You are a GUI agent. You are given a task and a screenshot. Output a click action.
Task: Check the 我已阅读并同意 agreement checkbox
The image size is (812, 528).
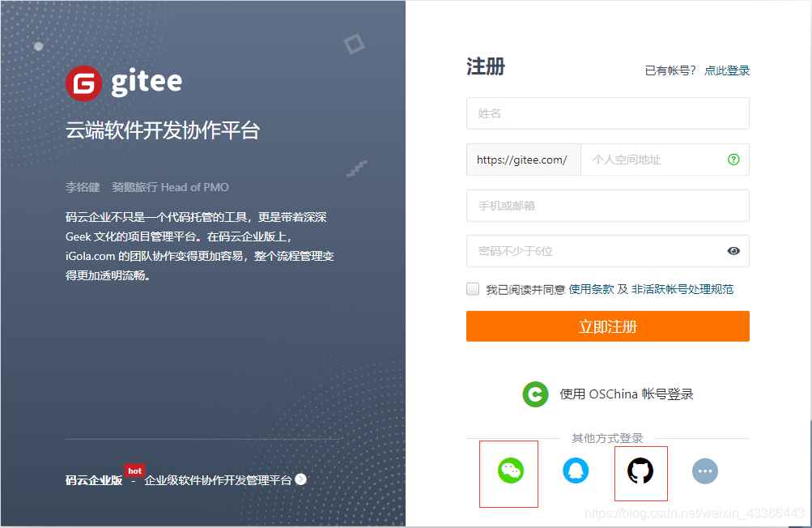click(x=473, y=289)
